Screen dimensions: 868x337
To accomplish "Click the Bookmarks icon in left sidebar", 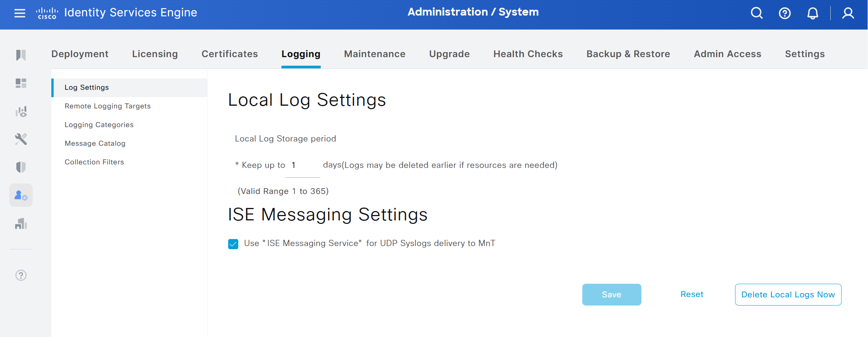I will 21,55.
